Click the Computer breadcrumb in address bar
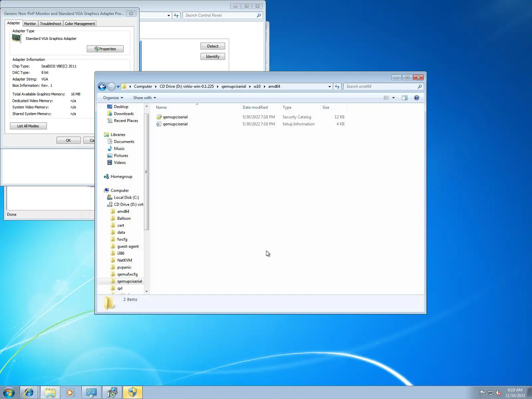This screenshot has width=532, height=399. 143,86
